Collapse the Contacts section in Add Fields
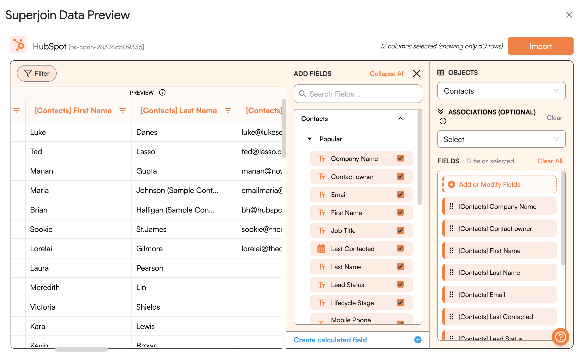Viewport: 588px width, 364px height. [x=400, y=119]
